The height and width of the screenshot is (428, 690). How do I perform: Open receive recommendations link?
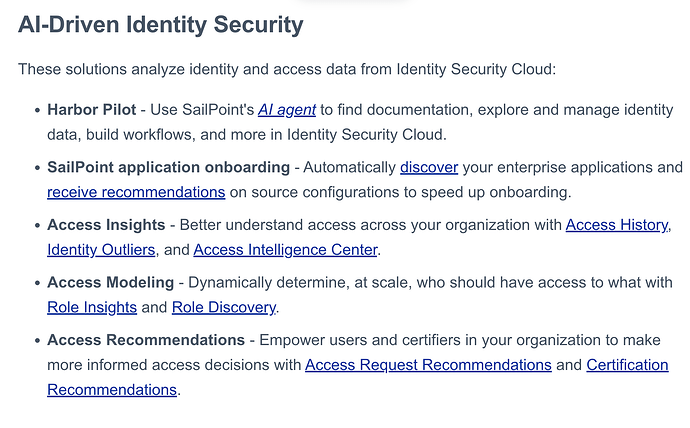click(136, 192)
